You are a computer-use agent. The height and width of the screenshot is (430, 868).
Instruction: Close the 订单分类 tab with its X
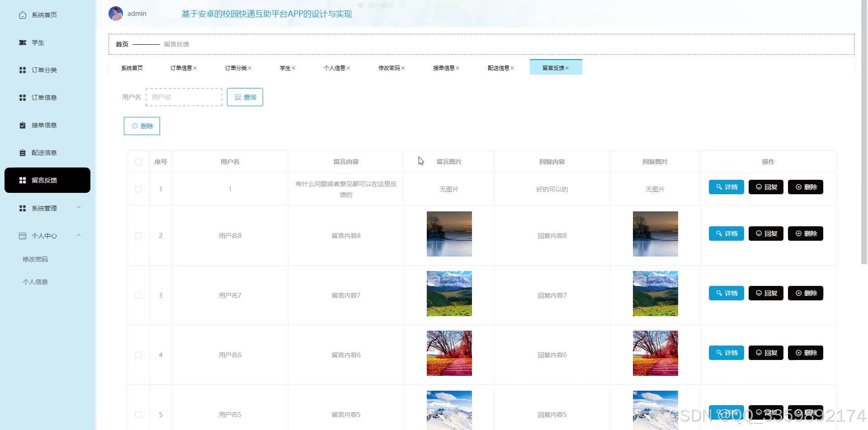(250, 68)
